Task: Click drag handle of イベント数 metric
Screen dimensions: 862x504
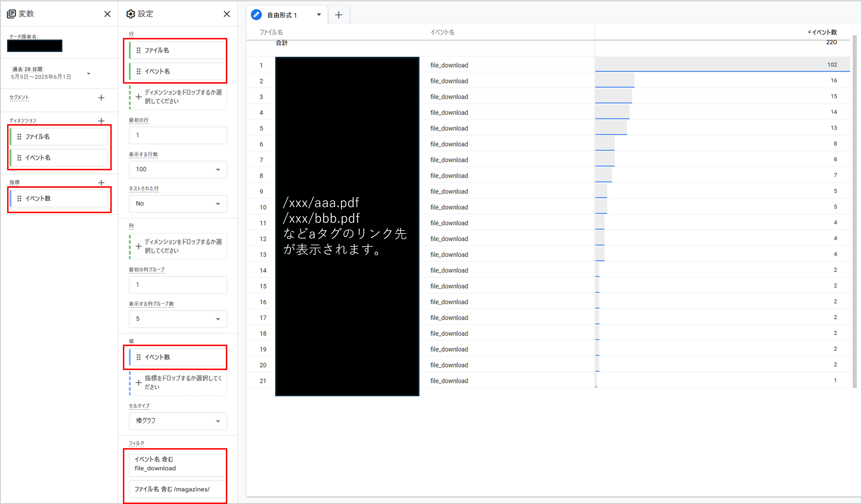Action: point(19,199)
